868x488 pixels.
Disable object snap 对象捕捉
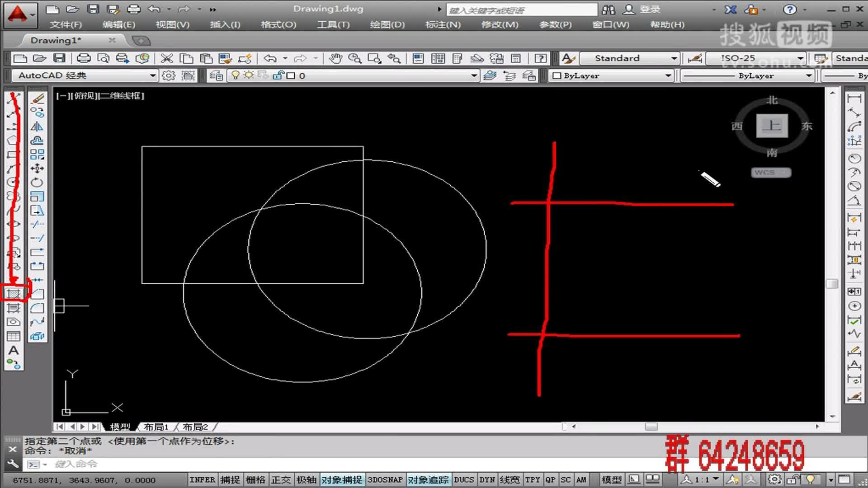342,479
